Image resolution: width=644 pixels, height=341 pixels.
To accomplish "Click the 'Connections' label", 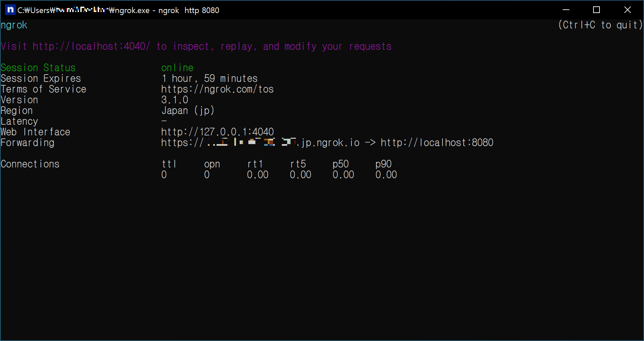I will (x=30, y=164).
